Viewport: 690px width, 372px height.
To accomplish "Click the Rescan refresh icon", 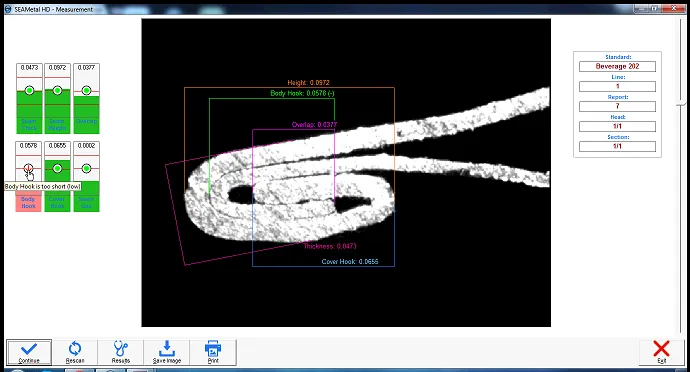I will [x=75, y=352].
